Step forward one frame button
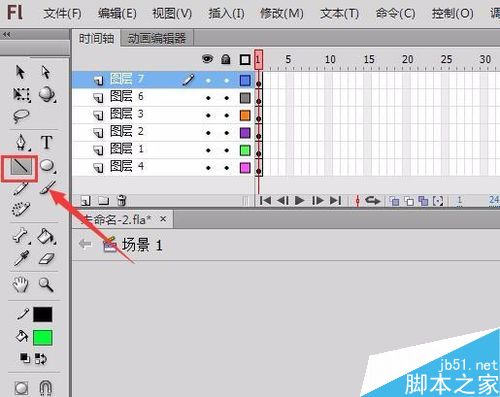 point(318,200)
